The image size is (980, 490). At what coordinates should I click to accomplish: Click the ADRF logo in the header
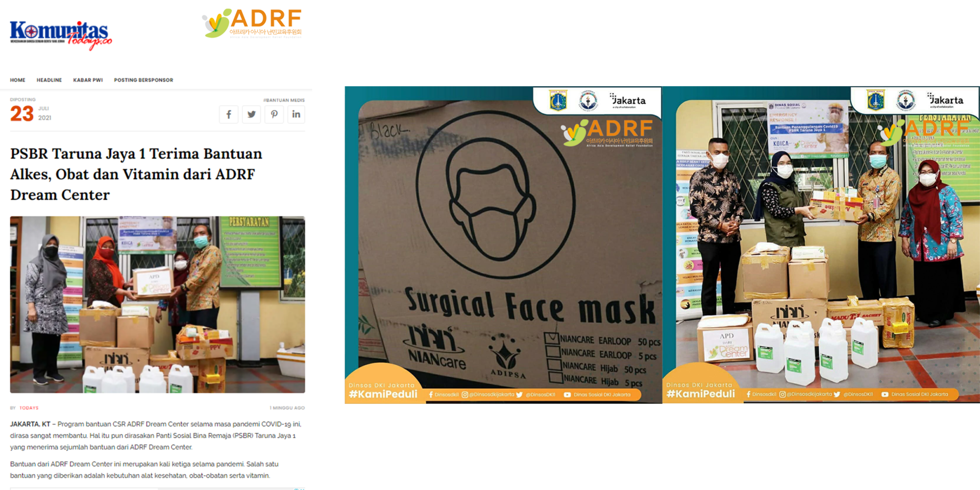[252, 23]
